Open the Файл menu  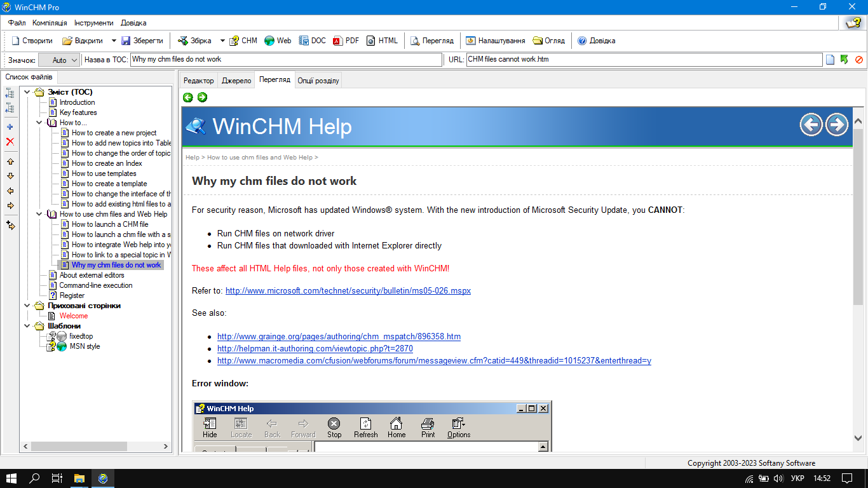[17, 23]
